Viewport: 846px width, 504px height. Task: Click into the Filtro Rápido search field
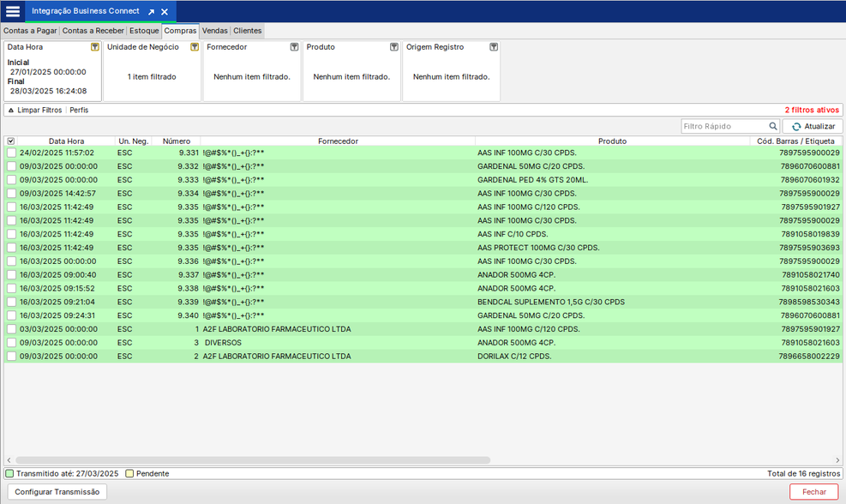(x=723, y=126)
